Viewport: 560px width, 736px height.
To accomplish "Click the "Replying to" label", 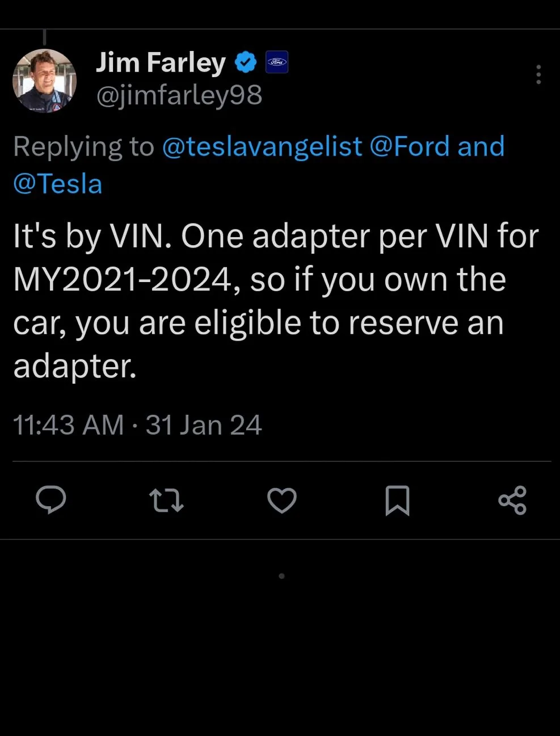I will pos(83,146).
